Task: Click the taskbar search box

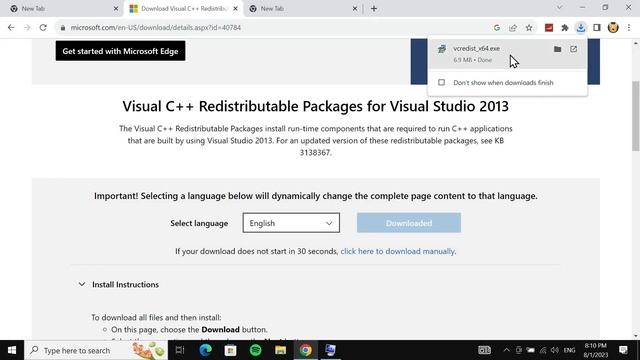Action: (x=96, y=350)
